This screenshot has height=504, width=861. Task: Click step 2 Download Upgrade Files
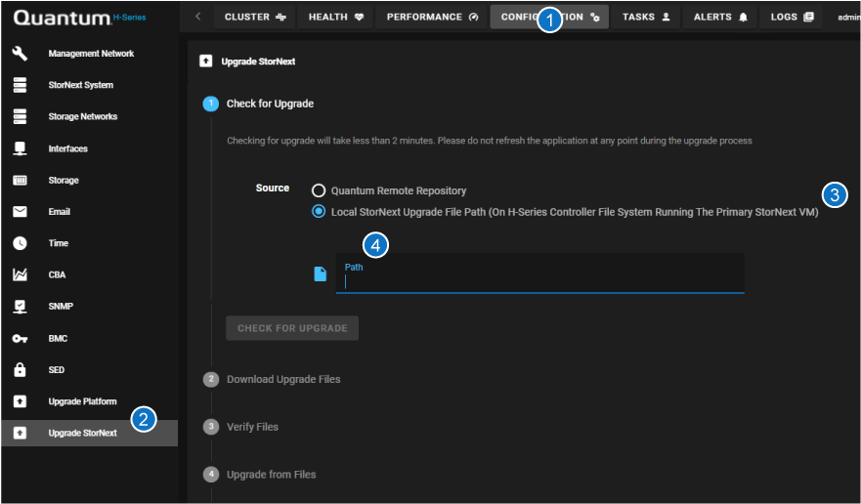272,379
